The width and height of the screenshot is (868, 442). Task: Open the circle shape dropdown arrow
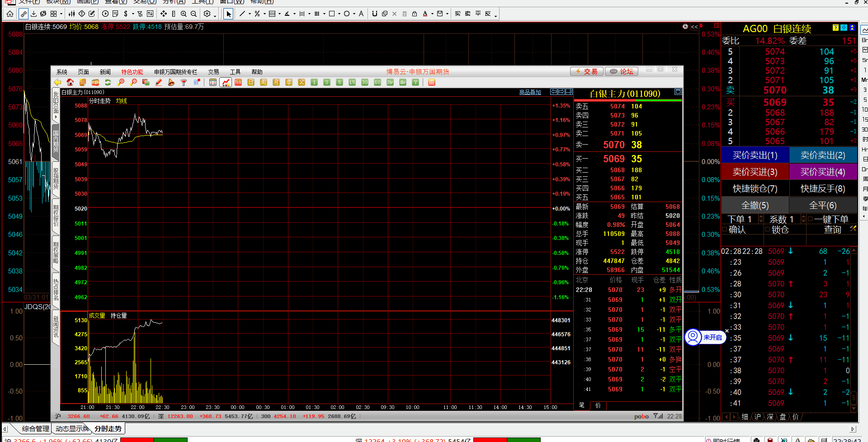click(354, 14)
